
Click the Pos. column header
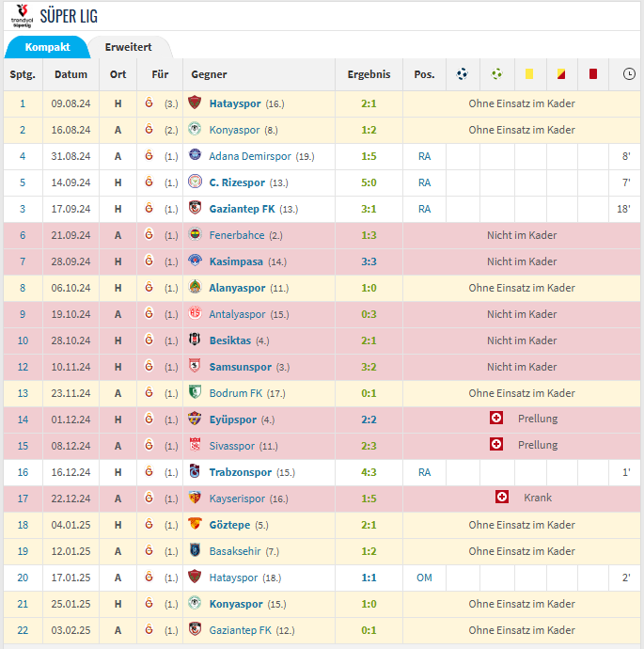coord(424,74)
